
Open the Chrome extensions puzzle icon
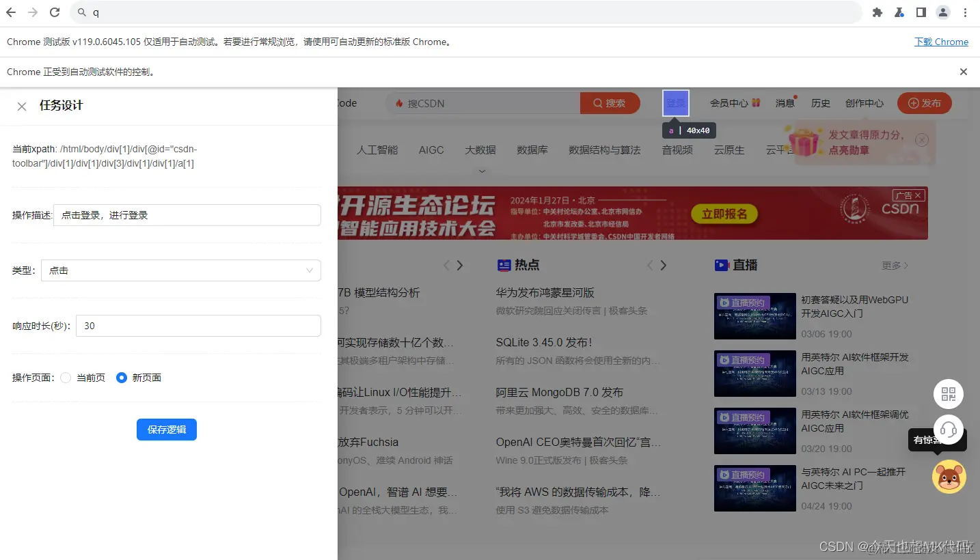[x=877, y=12]
